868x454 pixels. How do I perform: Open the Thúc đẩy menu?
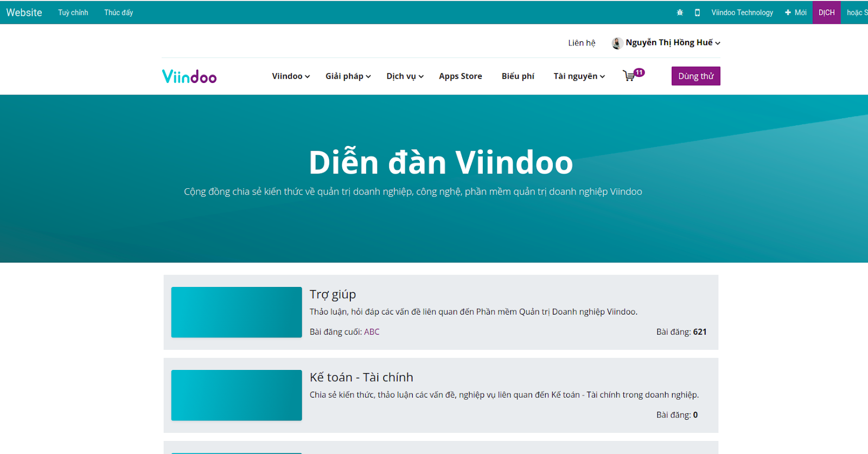119,12
